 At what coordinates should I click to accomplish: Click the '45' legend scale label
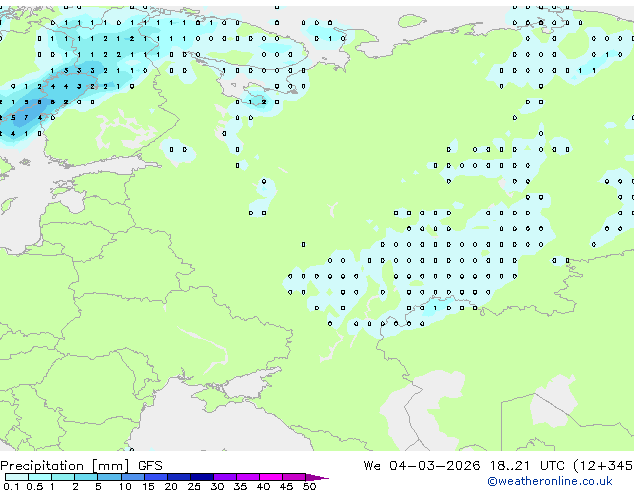point(286,486)
